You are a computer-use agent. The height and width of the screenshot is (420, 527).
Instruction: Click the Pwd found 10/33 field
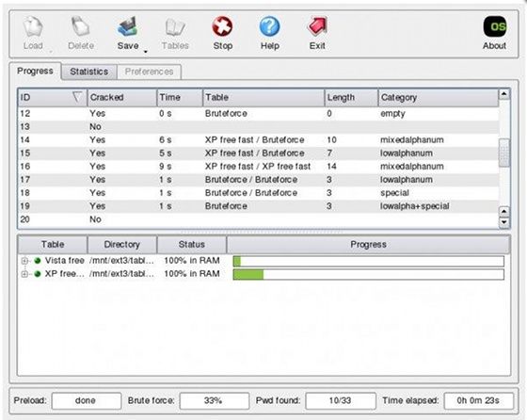[x=340, y=400]
